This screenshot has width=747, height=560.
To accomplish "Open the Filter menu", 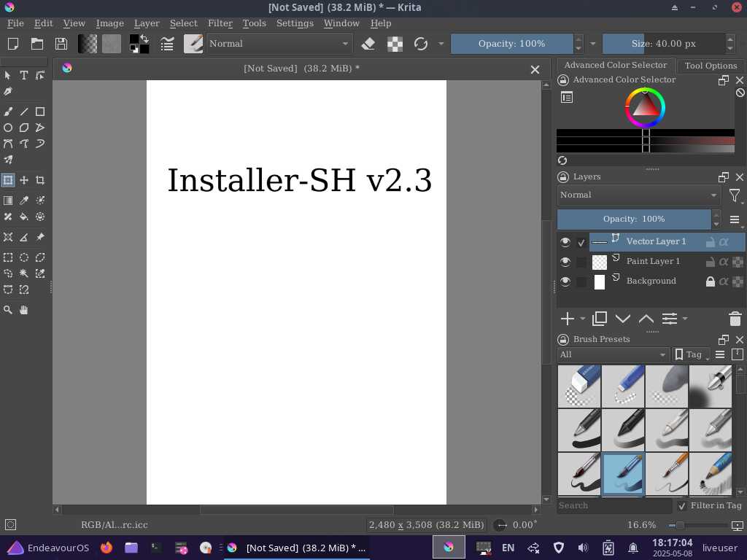I will coord(220,23).
